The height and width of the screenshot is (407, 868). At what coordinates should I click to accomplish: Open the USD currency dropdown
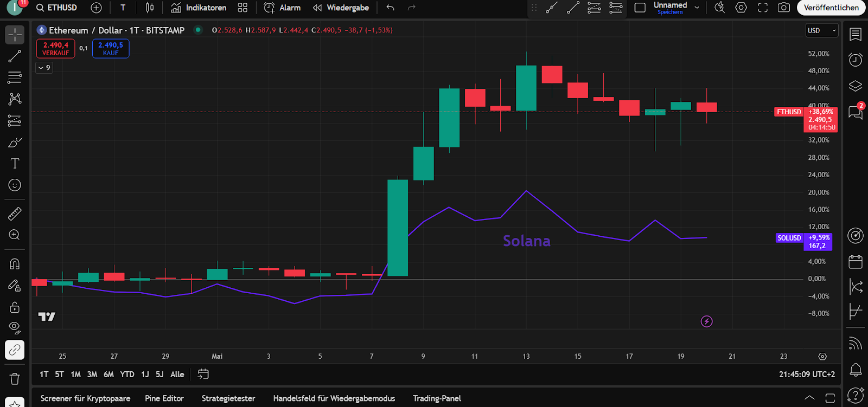click(x=822, y=30)
